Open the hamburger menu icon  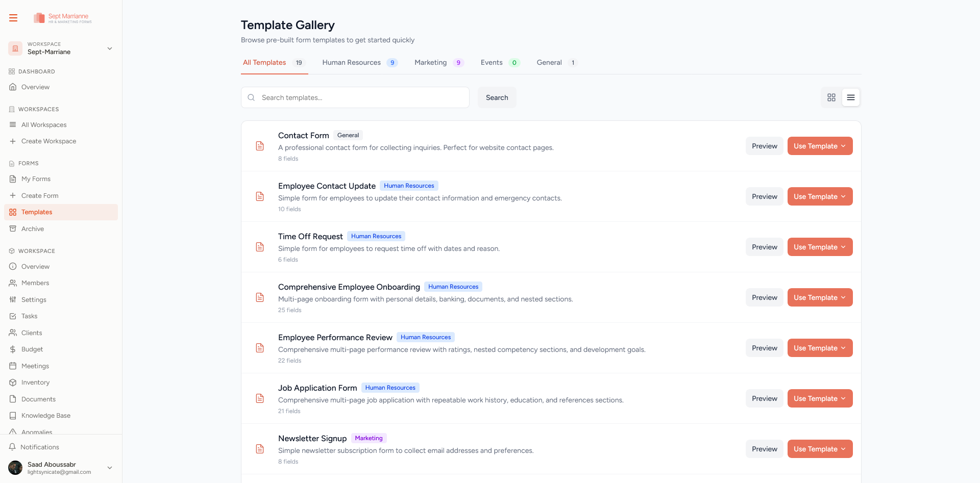[13, 17]
